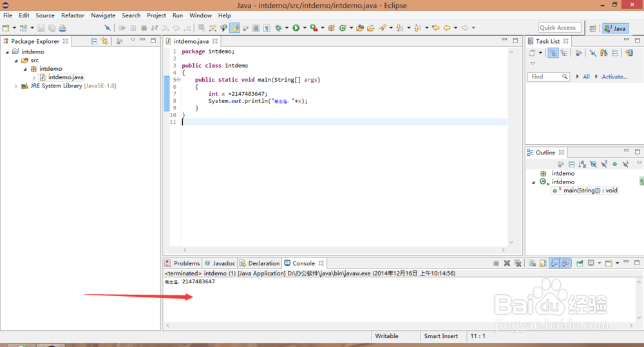Screen dimensions: 644x347
Task: Click the Activate... link in Task List
Action: point(614,77)
